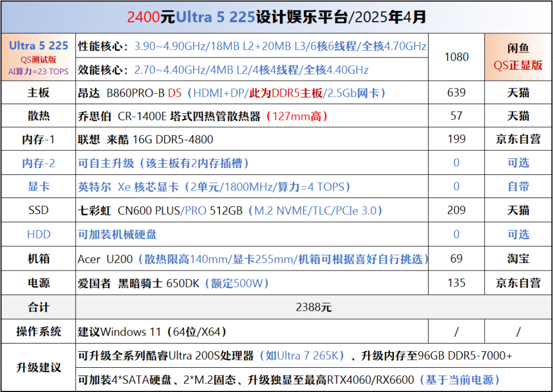Click the "0" price in the HDD row
The height and width of the screenshot is (392, 553).
[456, 234]
